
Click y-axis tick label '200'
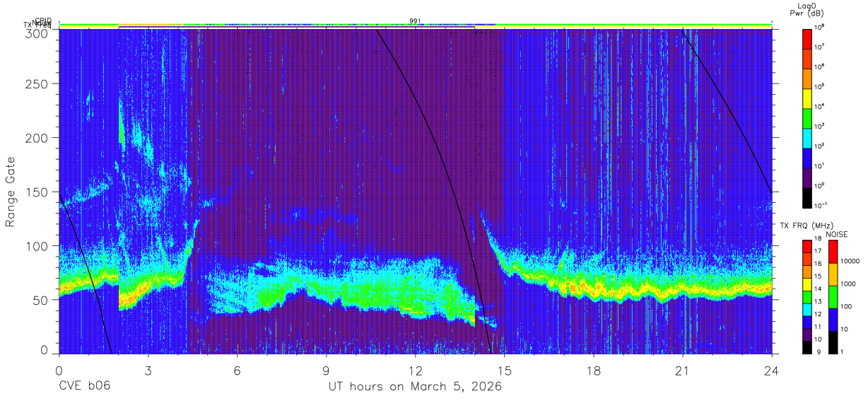(37, 137)
